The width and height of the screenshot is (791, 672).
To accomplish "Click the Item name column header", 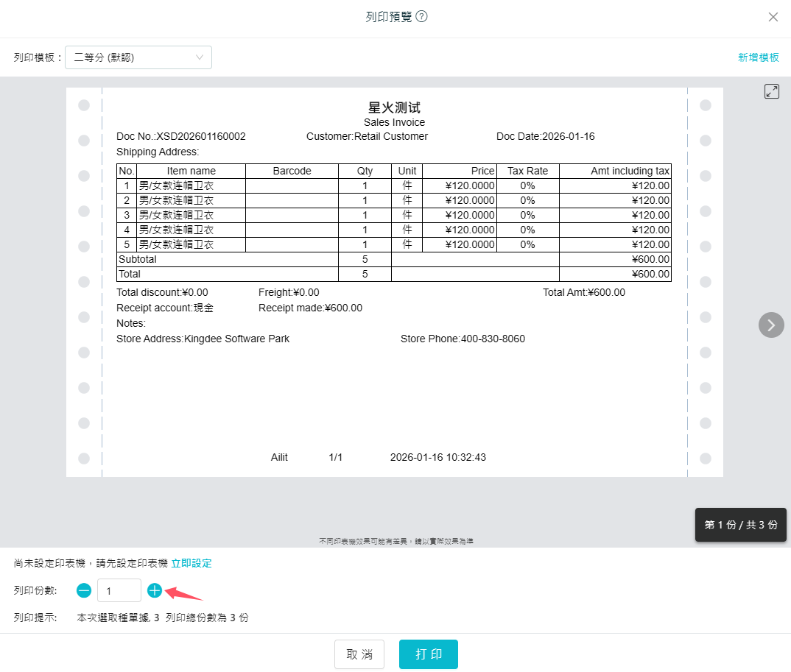I will (191, 171).
